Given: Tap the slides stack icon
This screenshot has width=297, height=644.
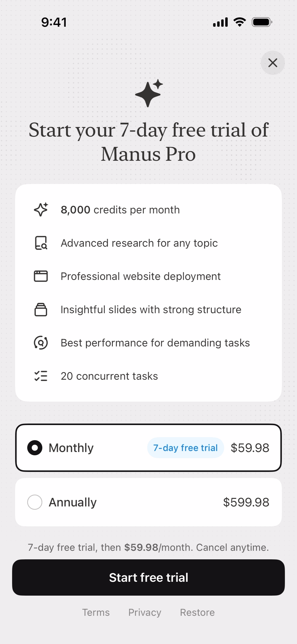Looking at the screenshot, I should pos(41,309).
